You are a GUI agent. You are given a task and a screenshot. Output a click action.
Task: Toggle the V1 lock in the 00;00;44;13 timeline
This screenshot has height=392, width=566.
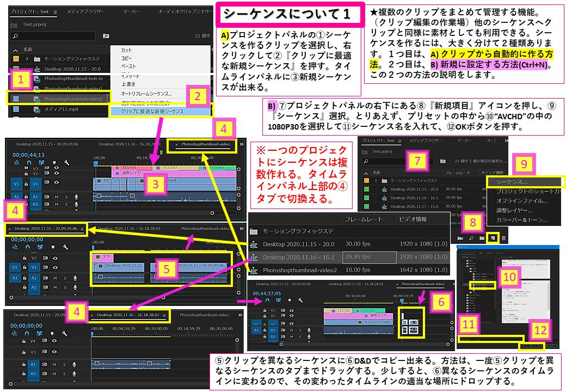(26, 183)
